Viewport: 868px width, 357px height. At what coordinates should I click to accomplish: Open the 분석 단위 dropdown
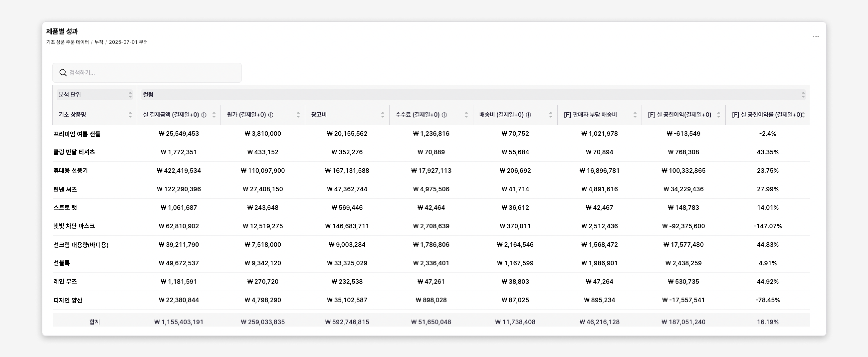[95, 95]
